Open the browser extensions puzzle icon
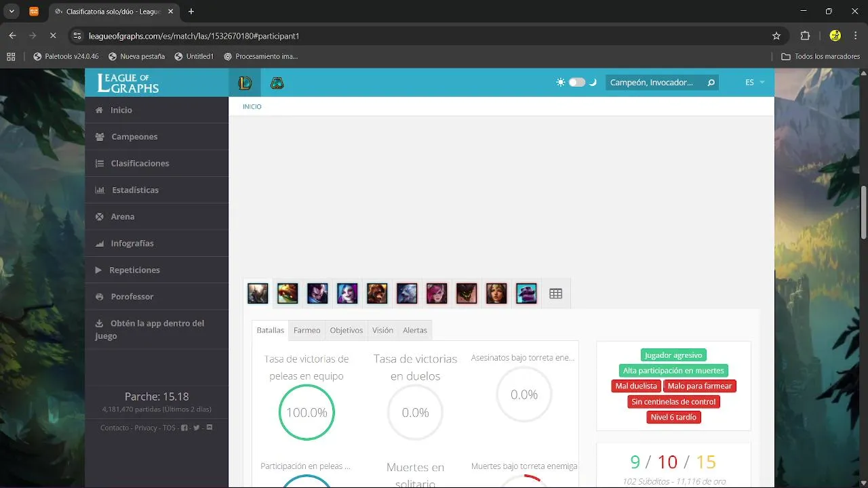Image resolution: width=868 pixels, height=488 pixels. (806, 36)
